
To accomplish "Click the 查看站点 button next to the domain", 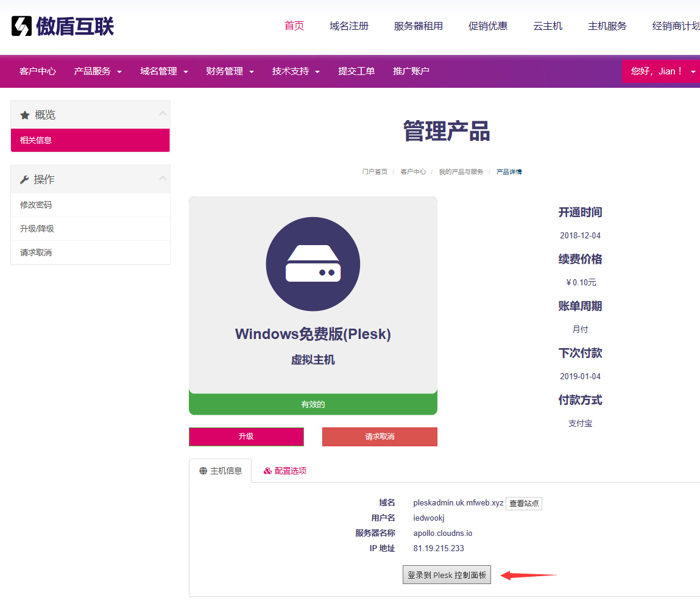I will 523,503.
